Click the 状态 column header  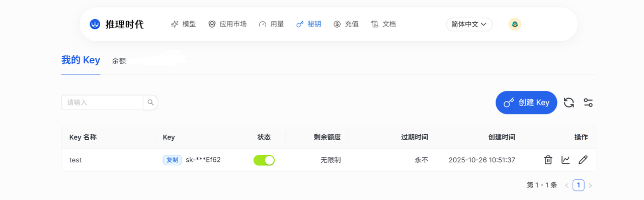coord(264,137)
